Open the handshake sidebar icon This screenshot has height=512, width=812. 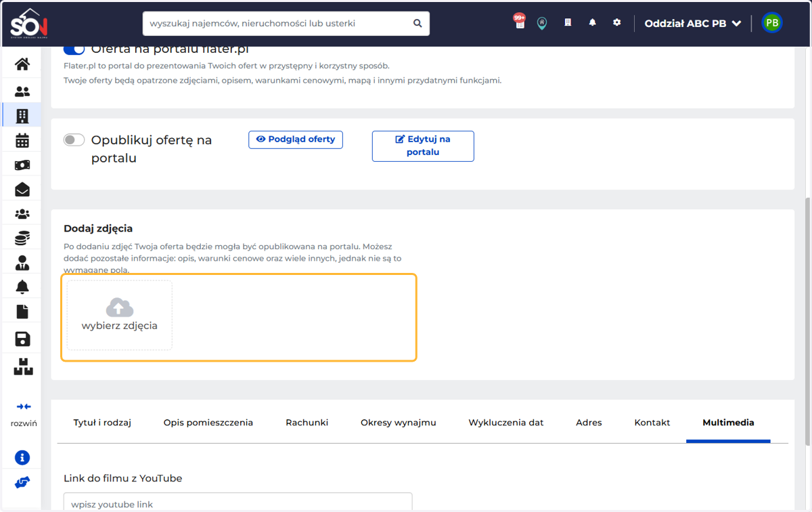pyautogui.click(x=22, y=483)
